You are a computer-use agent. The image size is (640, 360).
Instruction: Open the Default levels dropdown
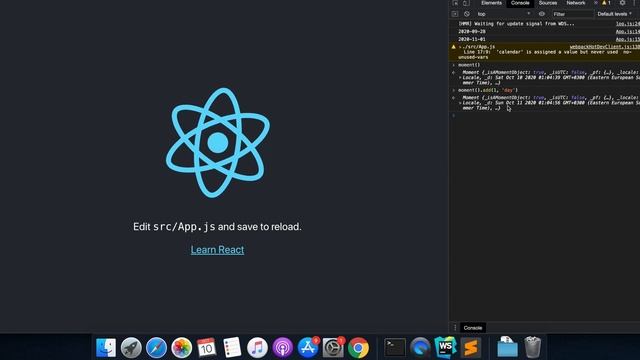(614, 14)
